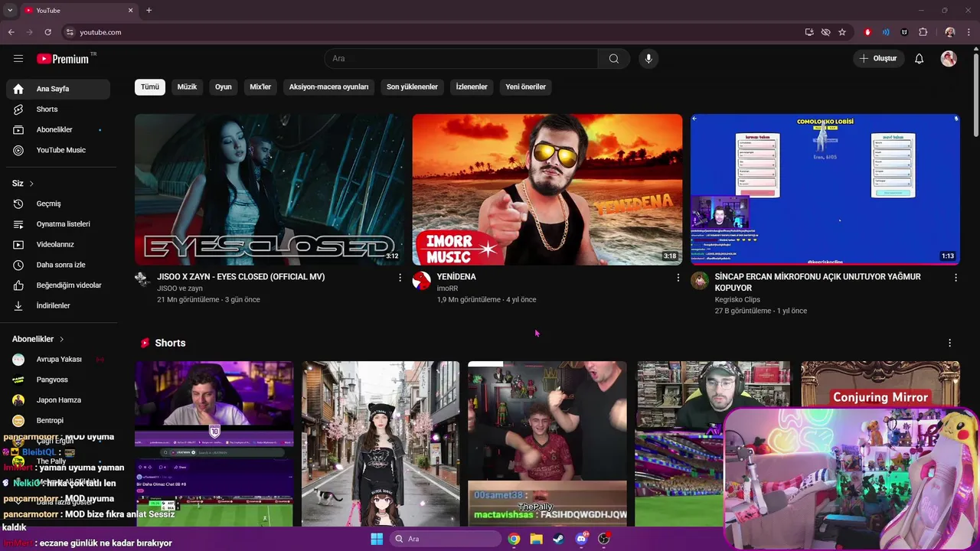980x551 pixels.
Task: Select the Oyun filter chip
Action: 223,86
